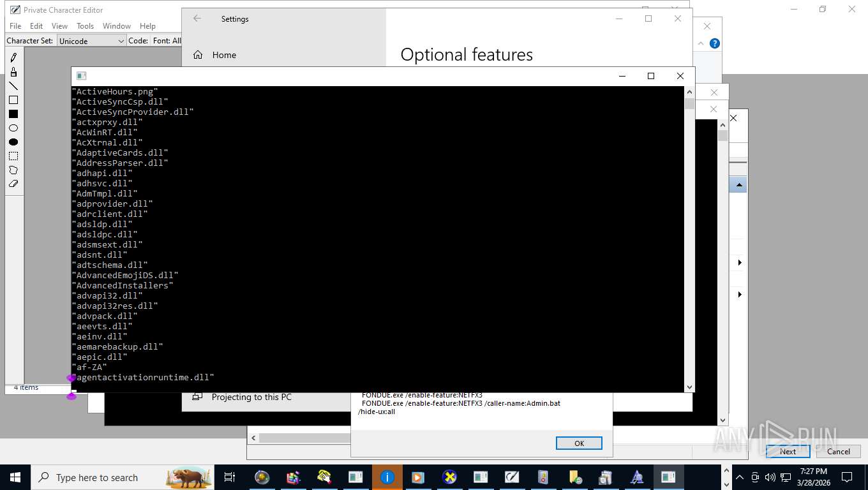
Task: Click the OK button in the FONDUE dialog
Action: (579, 443)
